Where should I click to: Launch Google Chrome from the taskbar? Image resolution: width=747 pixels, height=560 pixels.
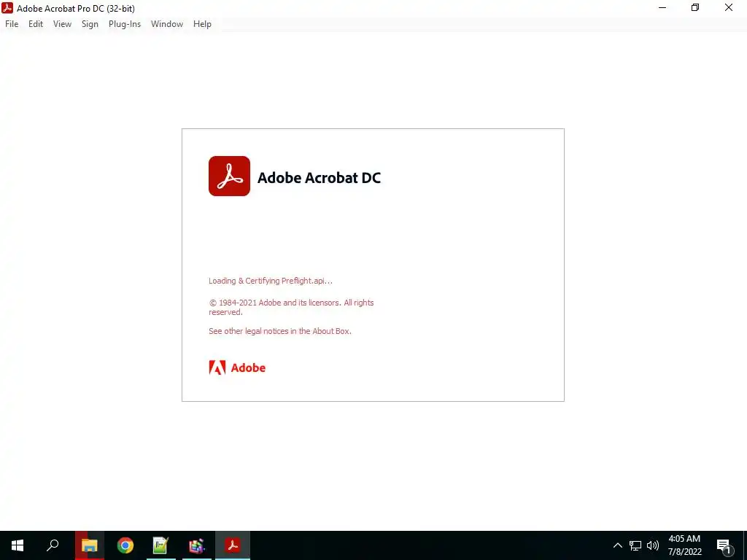click(125, 545)
